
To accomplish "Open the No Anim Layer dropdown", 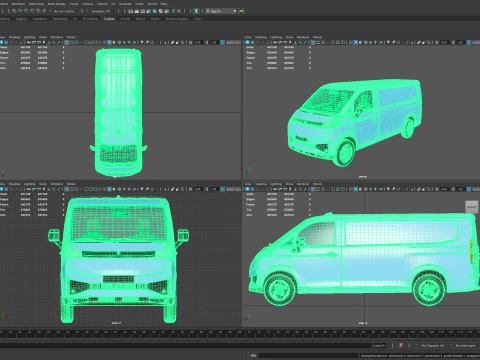I will click(x=465, y=346).
